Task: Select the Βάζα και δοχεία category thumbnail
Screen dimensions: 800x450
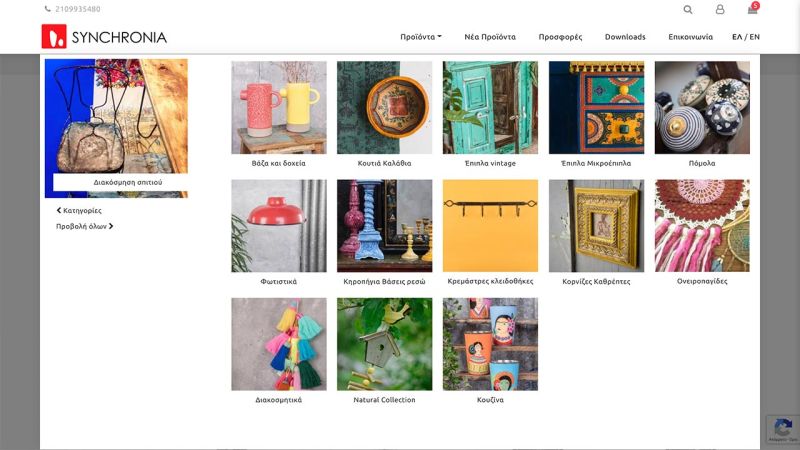Action: 278,107
